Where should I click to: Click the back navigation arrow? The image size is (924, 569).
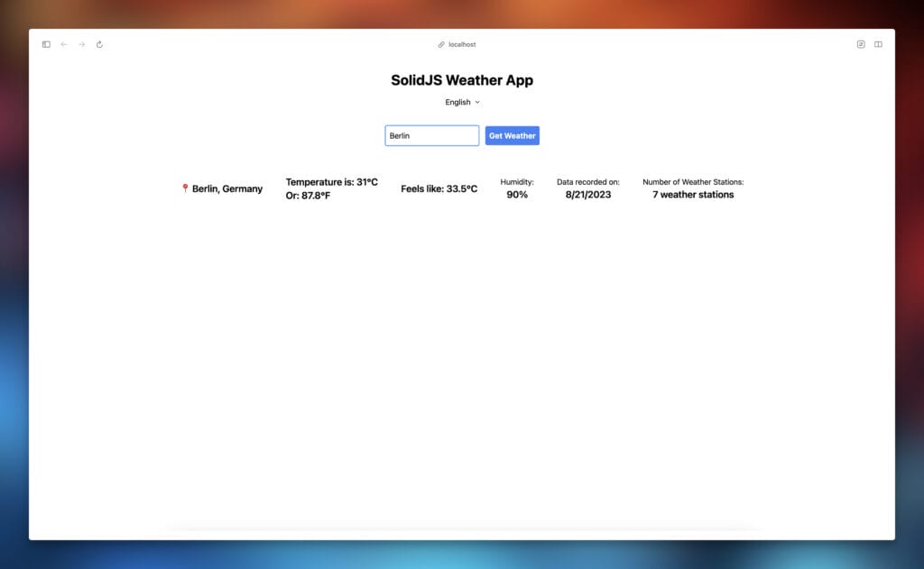pos(63,44)
